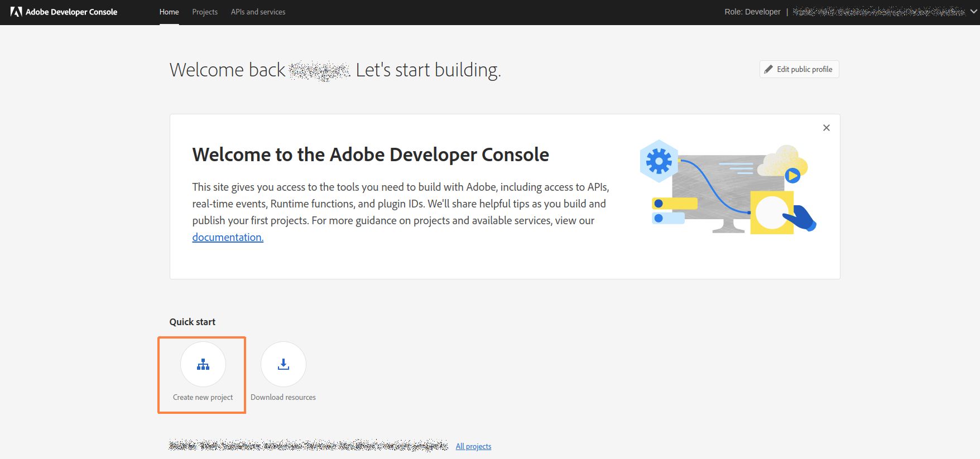
Task: Click the Download resources label
Action: click(283, 397)
